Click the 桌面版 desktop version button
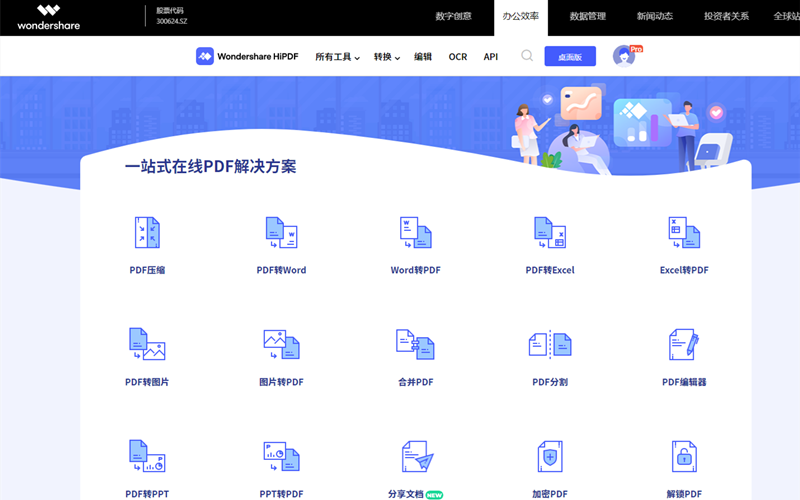The image size is (800, 500). (570, 57)
